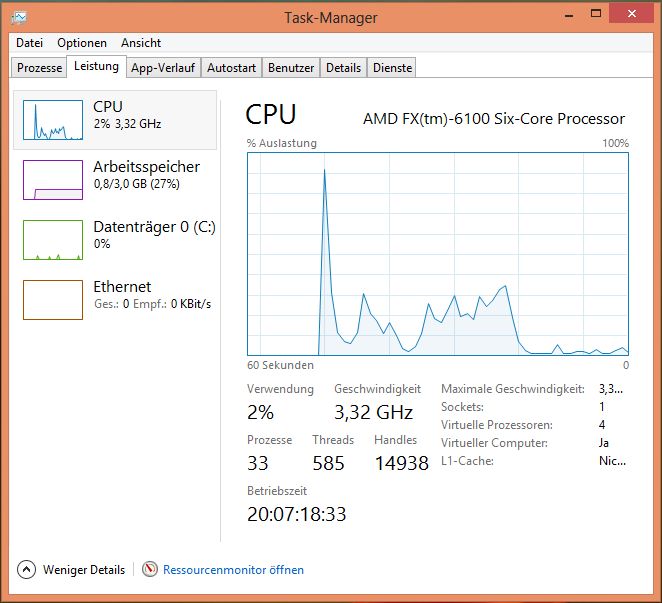Open the Ressourcenmonitor öffnen link

tap(233, 569)
